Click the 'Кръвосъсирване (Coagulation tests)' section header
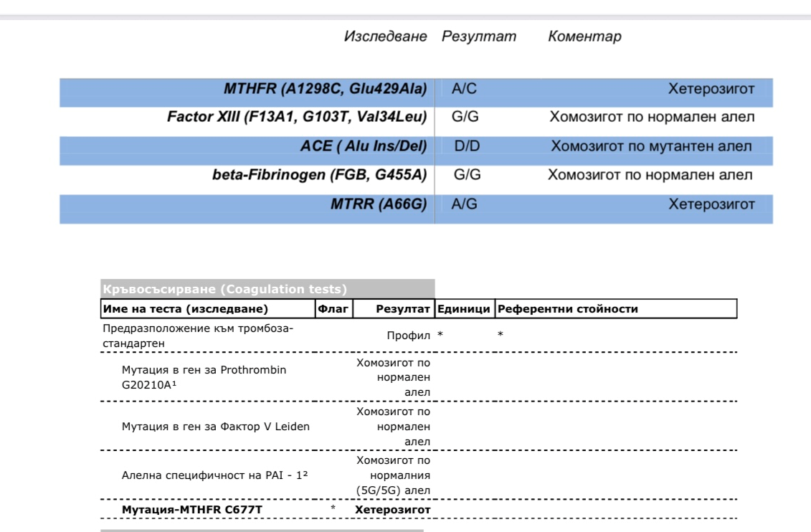 point(225,290)
